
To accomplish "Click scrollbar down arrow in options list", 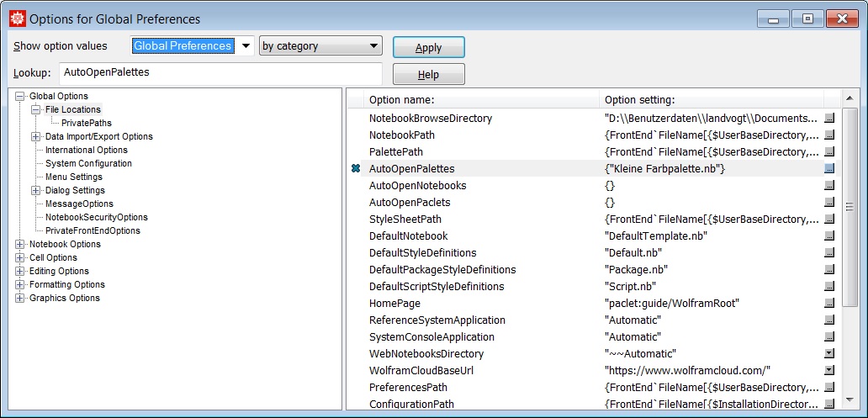I will [849, 399].
